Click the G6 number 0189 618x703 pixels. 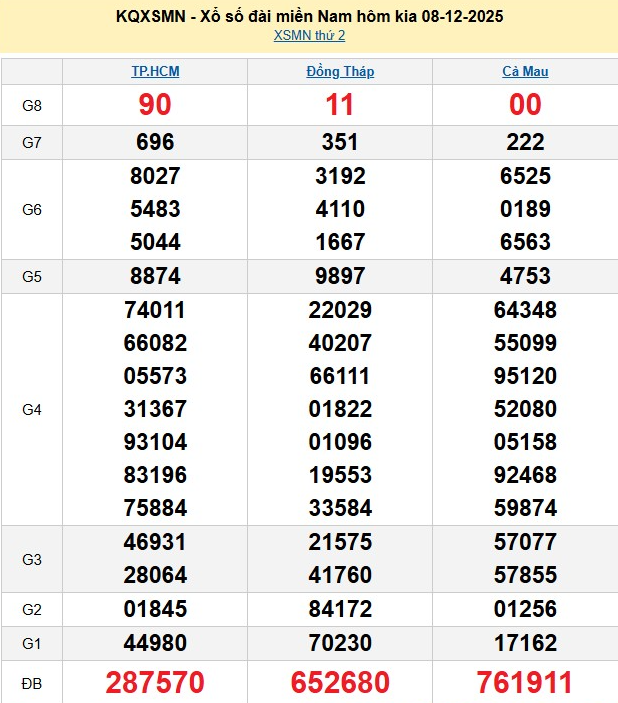point(525,209)
